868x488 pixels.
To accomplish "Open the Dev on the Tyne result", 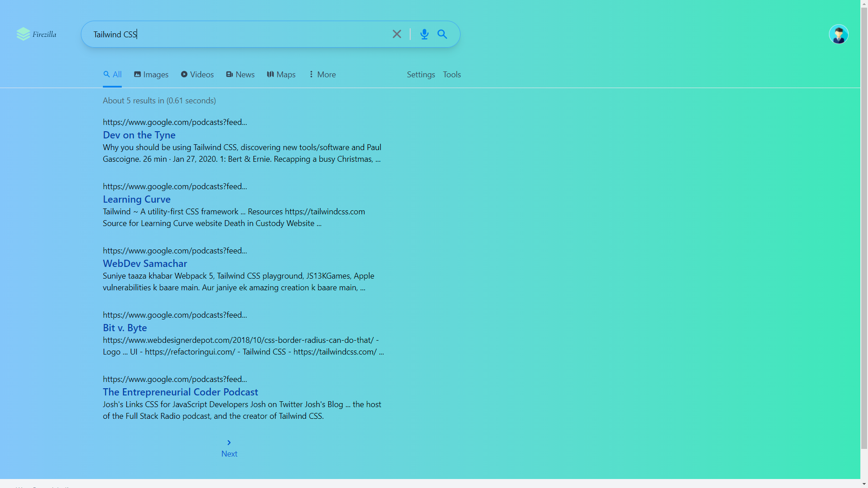I will (x=139, y=135).
